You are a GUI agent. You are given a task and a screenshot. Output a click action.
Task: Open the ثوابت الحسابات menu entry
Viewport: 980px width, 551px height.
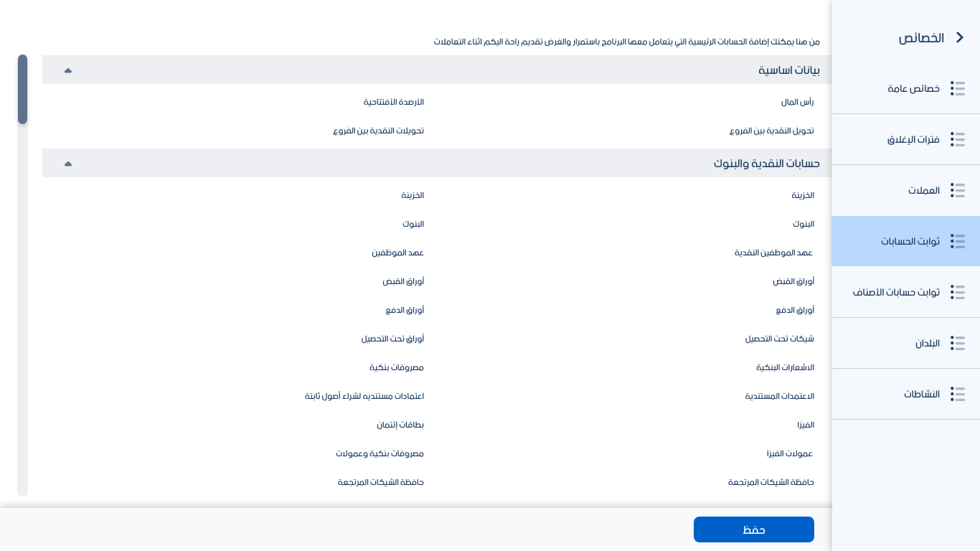point(910,241)
